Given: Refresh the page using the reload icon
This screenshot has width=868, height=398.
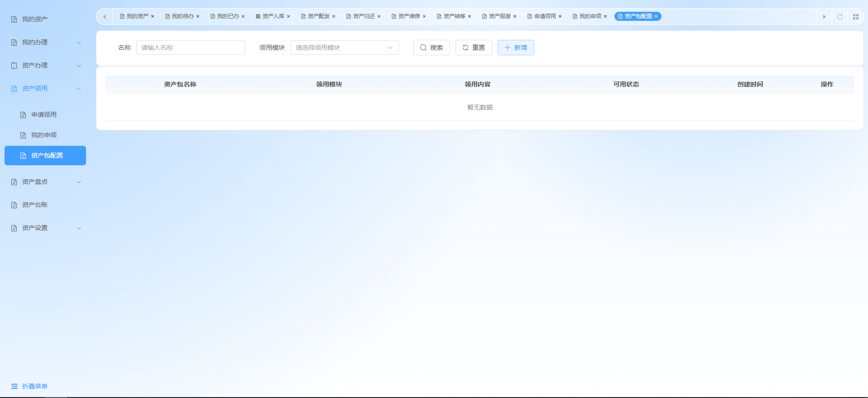Looking at the screenshot, I should click(x=840, y=17).
